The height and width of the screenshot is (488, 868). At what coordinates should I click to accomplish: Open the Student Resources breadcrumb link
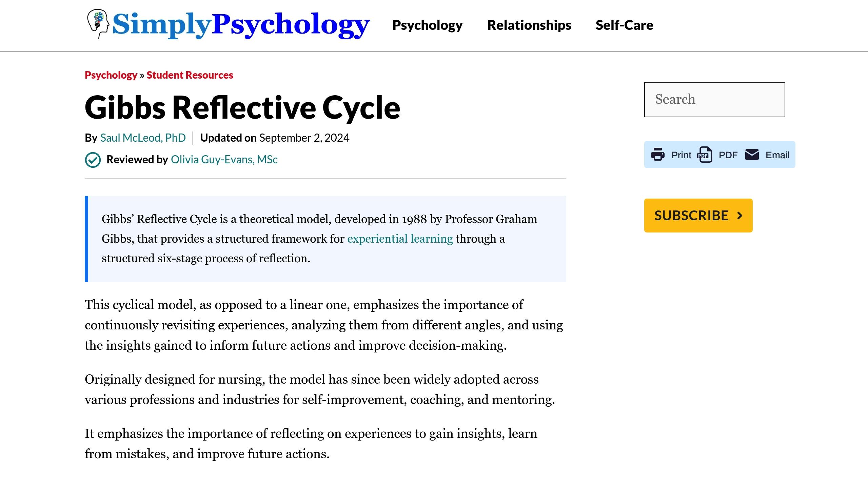coord(189,75)
